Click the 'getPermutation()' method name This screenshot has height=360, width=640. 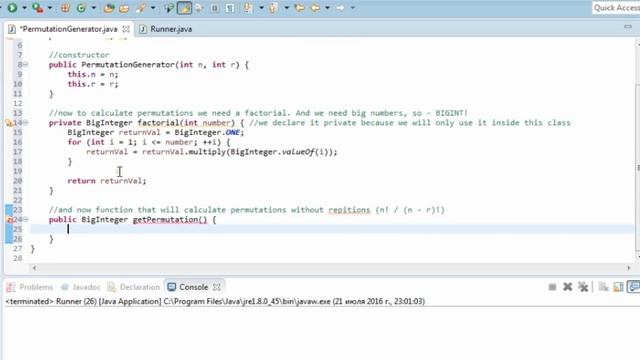pos(170,220)
